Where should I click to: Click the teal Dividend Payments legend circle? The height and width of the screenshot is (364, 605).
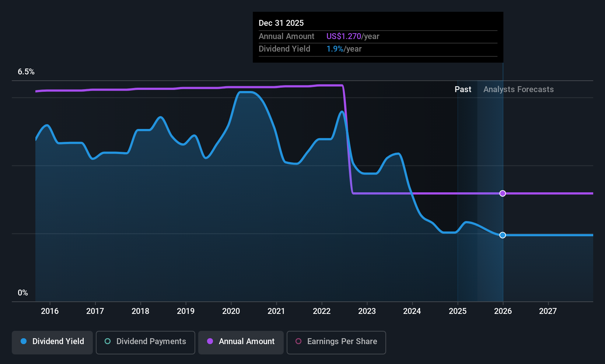click(x=108, y=341)
